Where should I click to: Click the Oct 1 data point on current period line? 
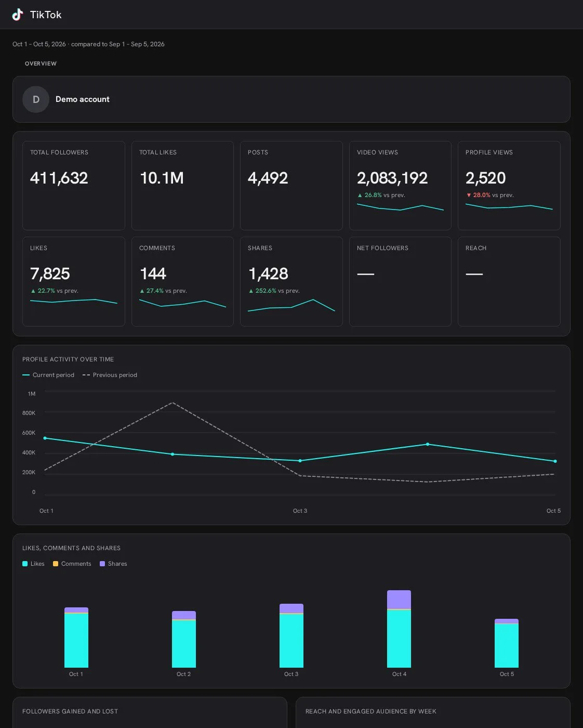45,438
